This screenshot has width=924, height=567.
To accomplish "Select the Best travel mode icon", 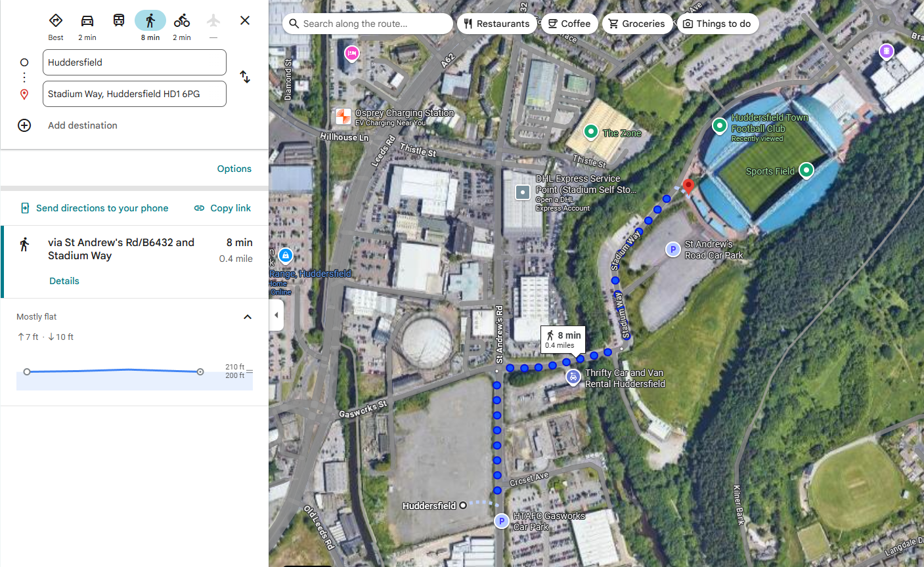I will point(56,20).
